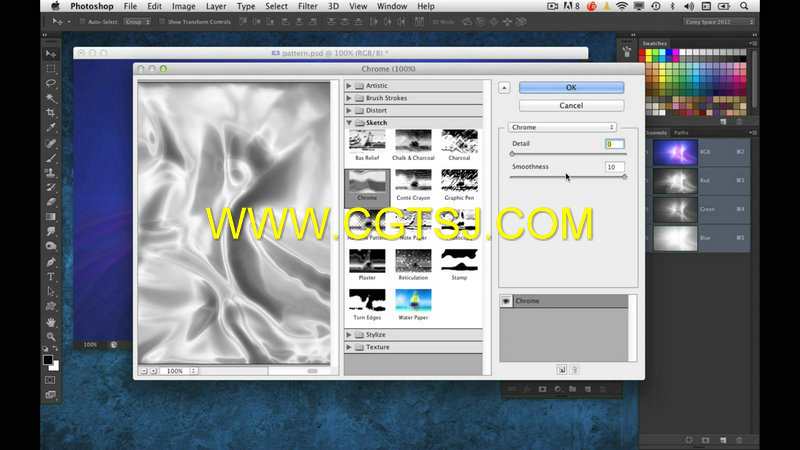Click Cancel in Chrome dialog
The height and width of the screenshot is (450, 800).
click(571, 106)
